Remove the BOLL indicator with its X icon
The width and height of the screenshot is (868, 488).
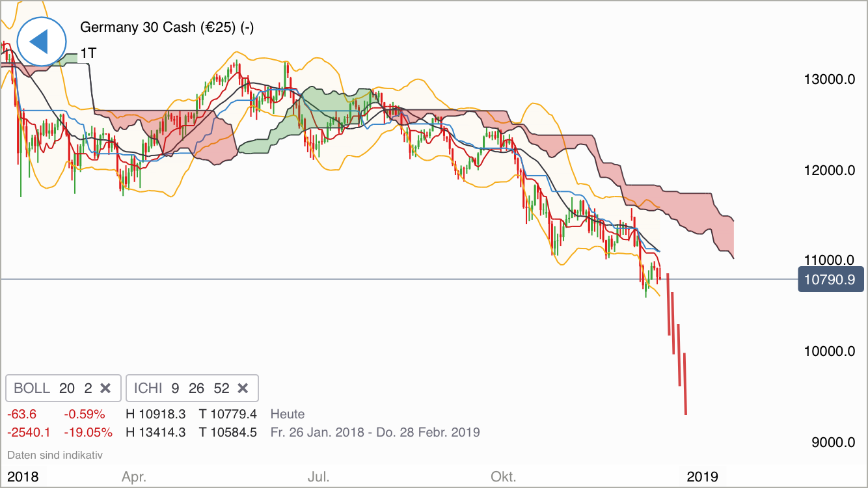[106, 388]
